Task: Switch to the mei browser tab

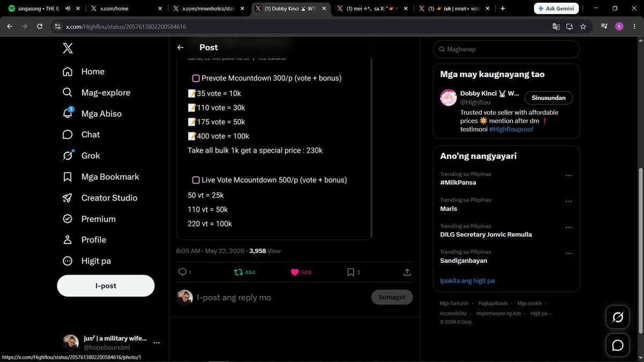Action: (x=373, y=9)
